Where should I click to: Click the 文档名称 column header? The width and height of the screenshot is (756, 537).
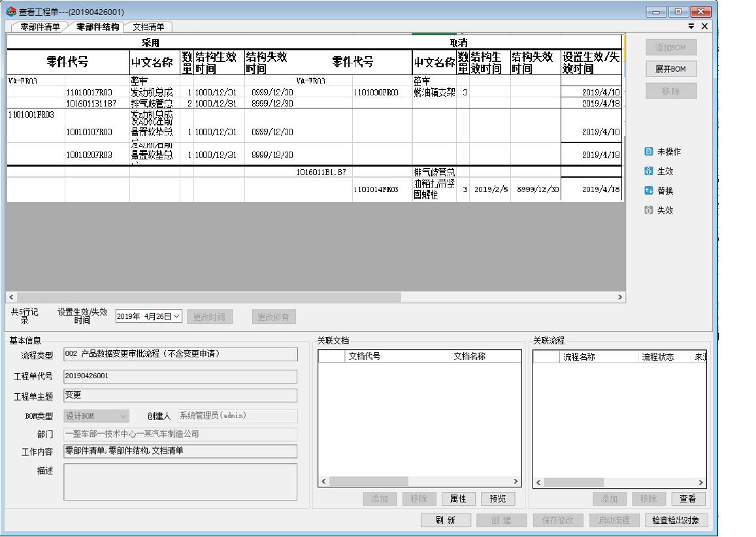tap(485, 356)
